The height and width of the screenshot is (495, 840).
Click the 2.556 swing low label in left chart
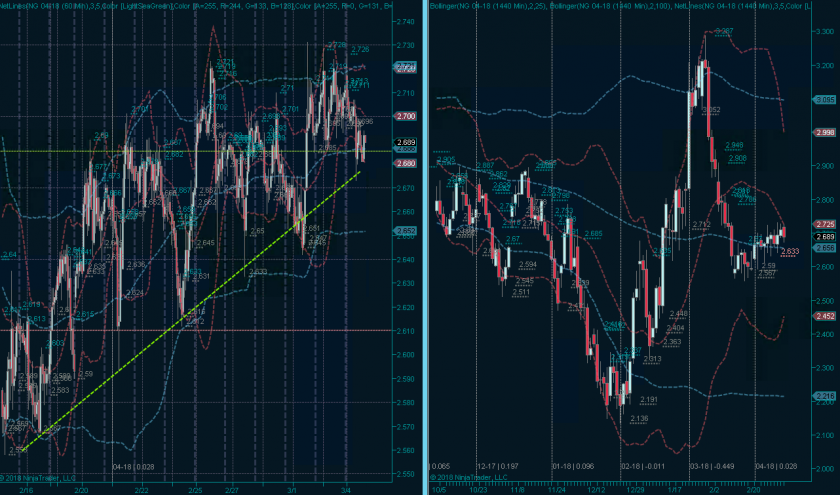point(18,450)
